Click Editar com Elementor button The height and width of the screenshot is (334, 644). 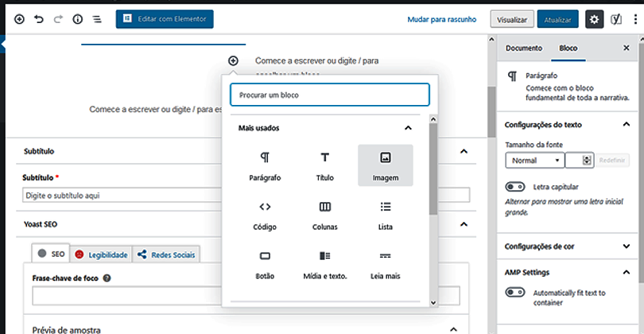click(165, 19)
